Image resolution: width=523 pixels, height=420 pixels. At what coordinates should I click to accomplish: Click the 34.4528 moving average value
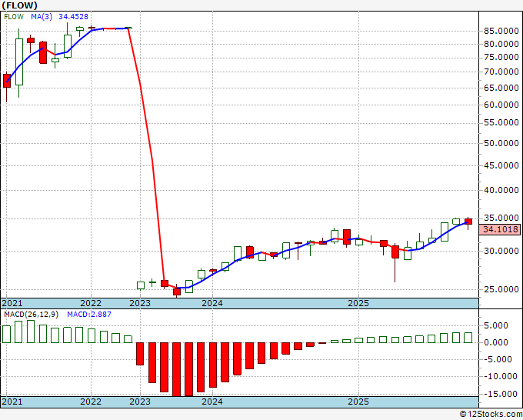[73, 17]
